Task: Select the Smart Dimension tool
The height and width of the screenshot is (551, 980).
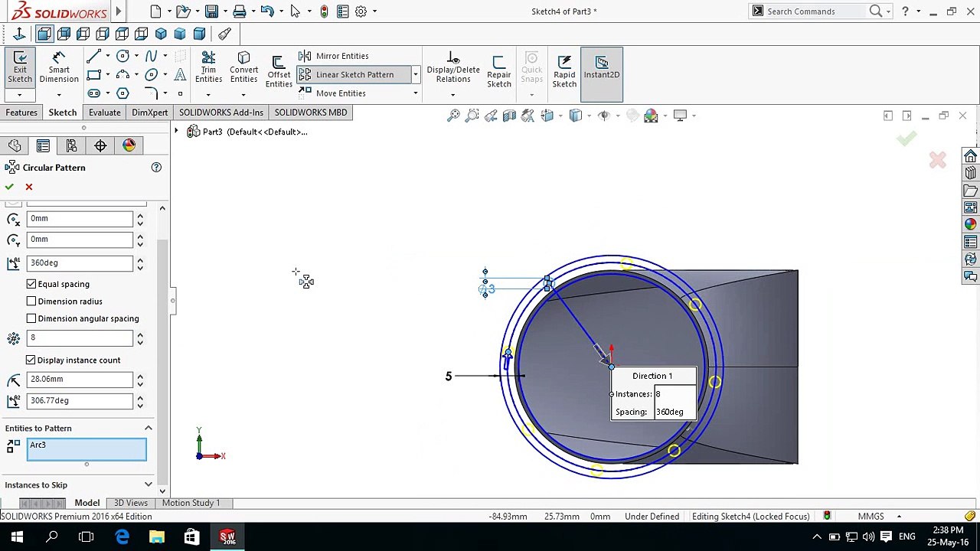Action: (x=59, y=68)
